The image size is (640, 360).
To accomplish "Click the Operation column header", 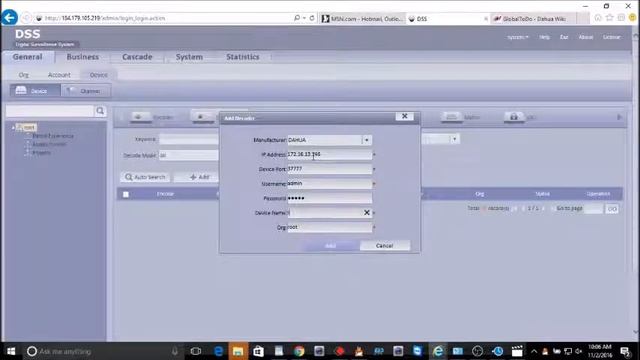I will 598,194.
